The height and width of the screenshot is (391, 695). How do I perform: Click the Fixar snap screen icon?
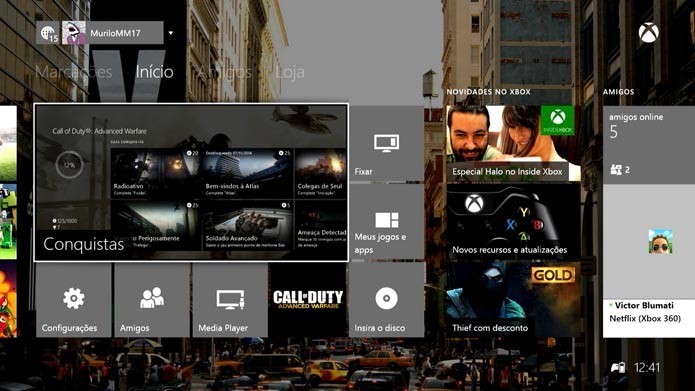(387, 143)
